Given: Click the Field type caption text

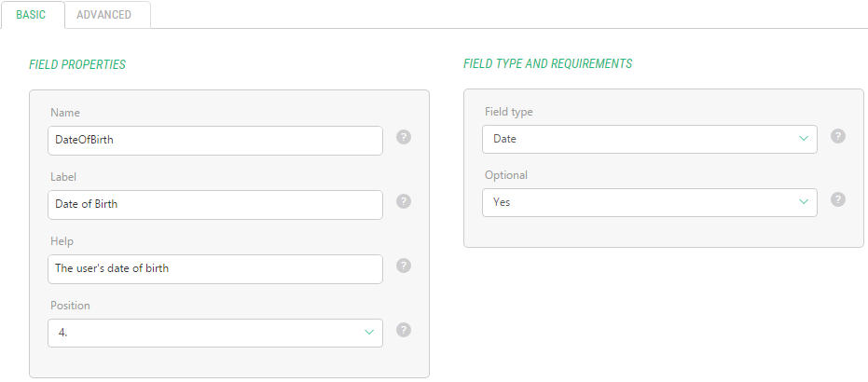Looking at the screenshot, I should [x=508, y=112].
